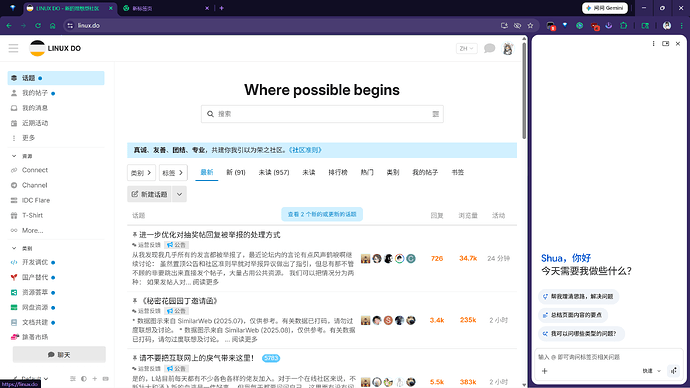
Task: Open the 聊天 button in sidebar
Action: [59, 355]
